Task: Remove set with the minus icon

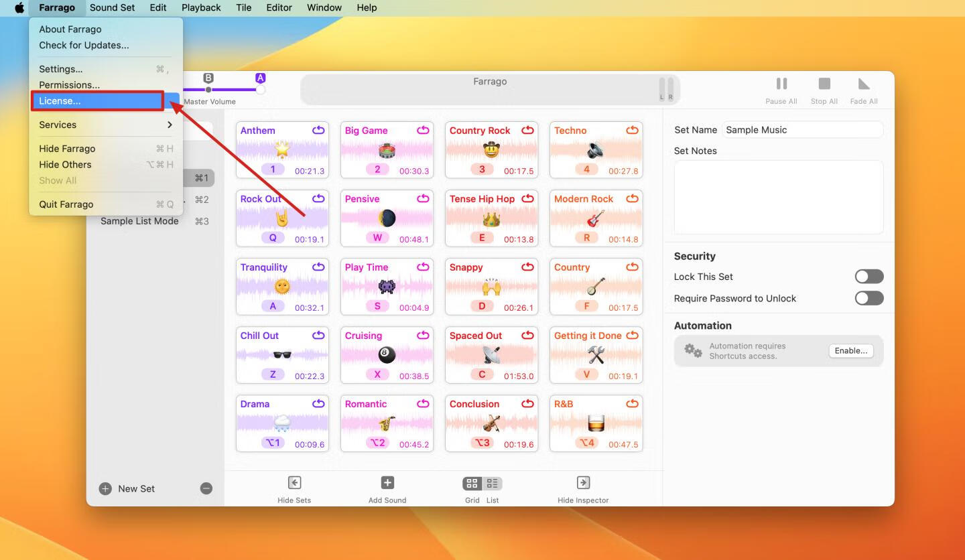Action: pyautogui.click(x=206, y=489)
